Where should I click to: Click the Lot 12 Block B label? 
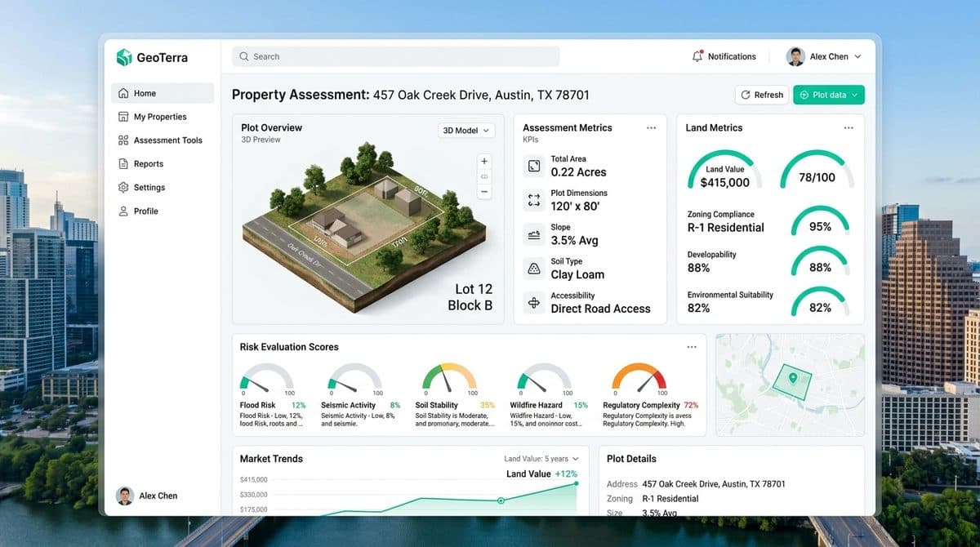tap(470, 297)
